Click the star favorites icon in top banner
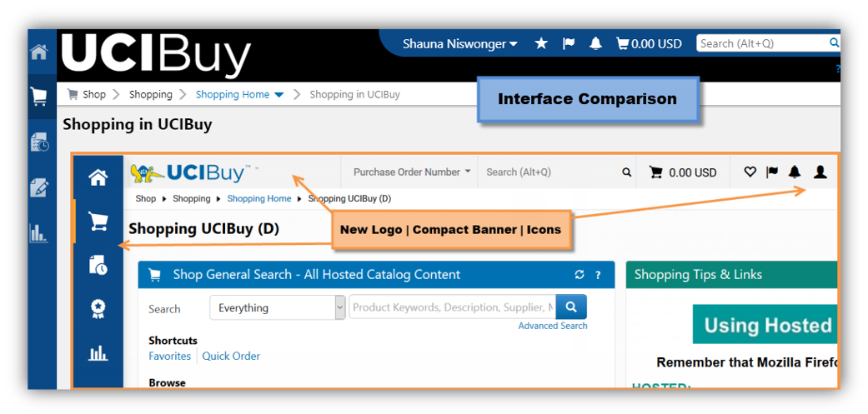Image resolution: width=868 pixels, height=414 pixels. click(541, 43)
